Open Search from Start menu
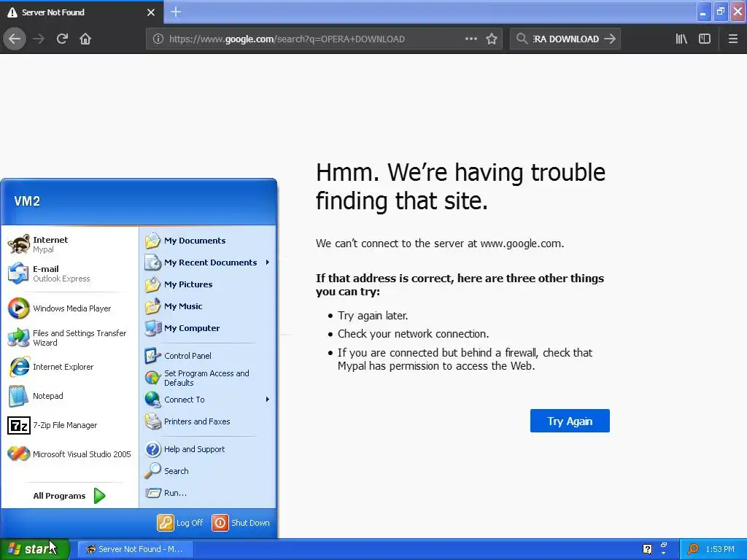 click(208, 471)
